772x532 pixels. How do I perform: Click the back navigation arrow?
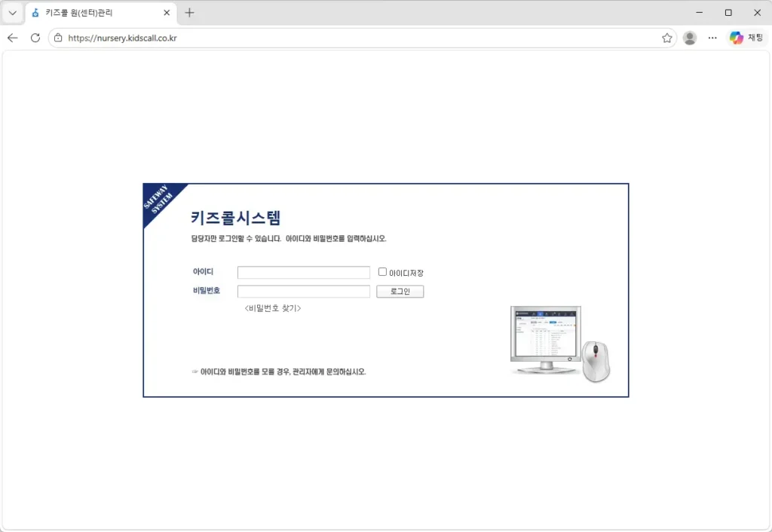pos(12,37)
